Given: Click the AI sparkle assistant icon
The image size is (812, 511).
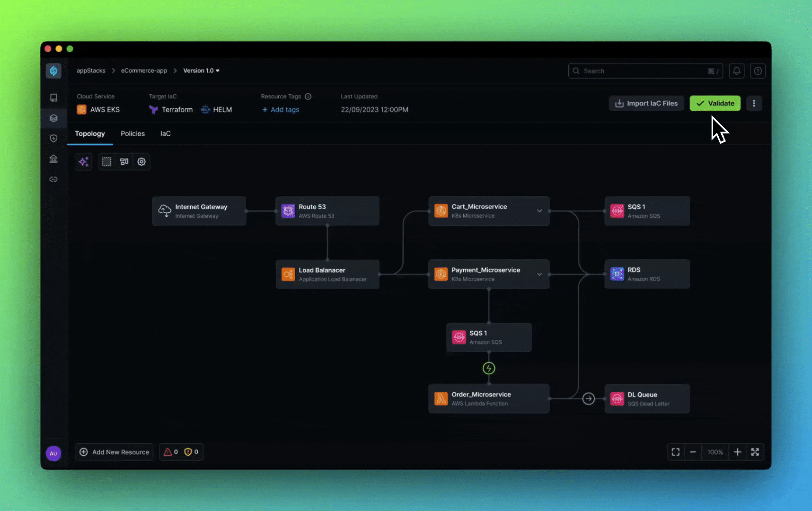Looking at the screenshot, I should click(x=84, y=162).
